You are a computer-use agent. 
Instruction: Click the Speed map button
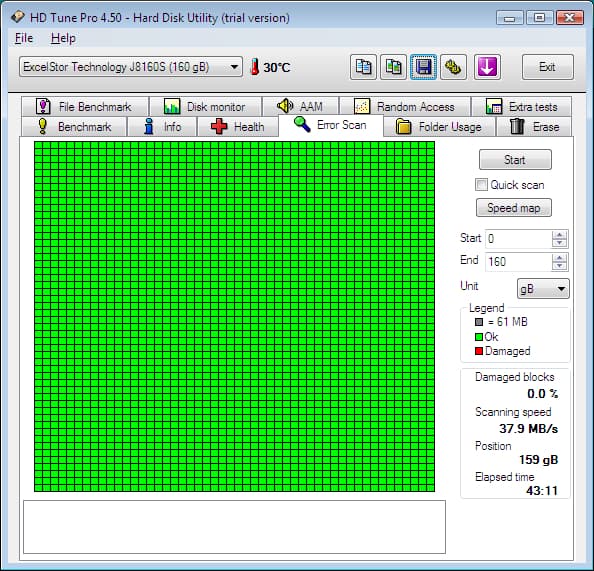pos(514,208)
